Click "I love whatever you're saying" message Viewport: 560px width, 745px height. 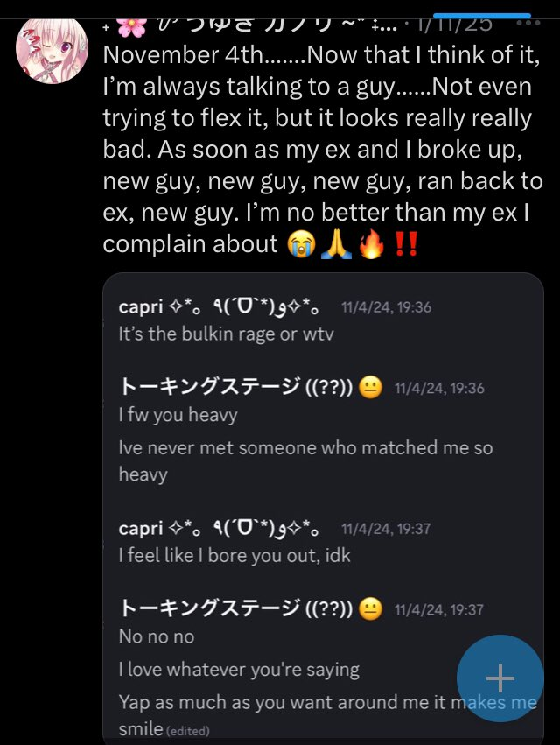pyautogui.click(x=239, y=670)
